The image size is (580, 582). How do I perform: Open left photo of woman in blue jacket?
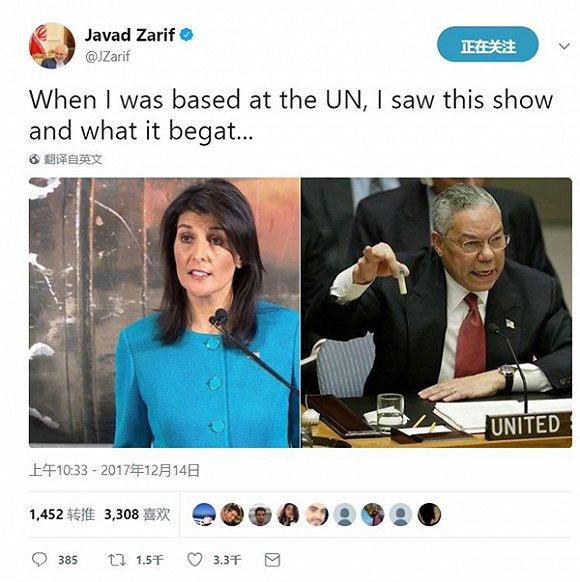(x=164, y=313)
